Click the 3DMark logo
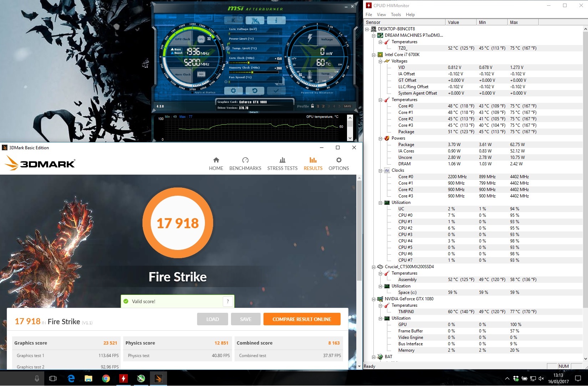The width and height of the screenshot is (588, 386). coord(40,164)
